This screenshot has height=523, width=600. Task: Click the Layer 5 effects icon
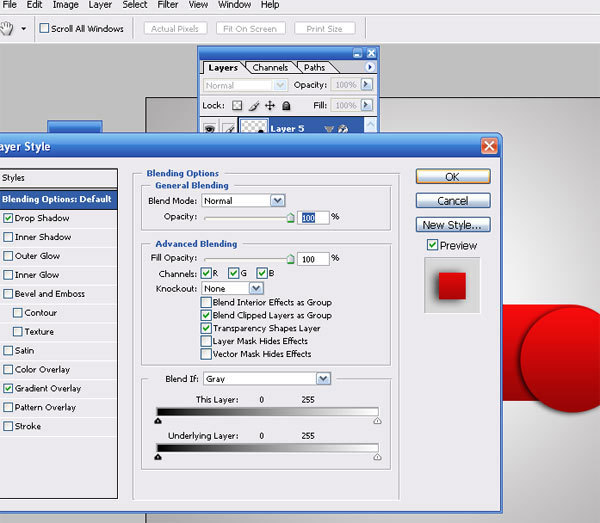(344, 128)
